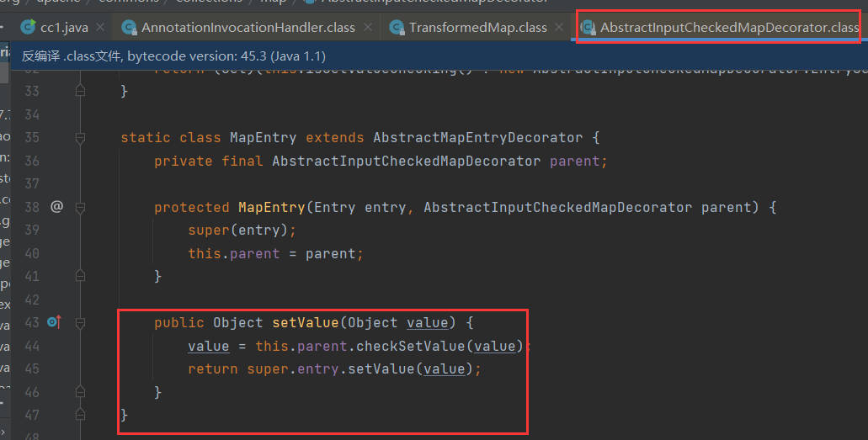This screenshot has height=440, width=868.
Task: Click line number 40 in the gutter
Action: click(x=32, y=253)
